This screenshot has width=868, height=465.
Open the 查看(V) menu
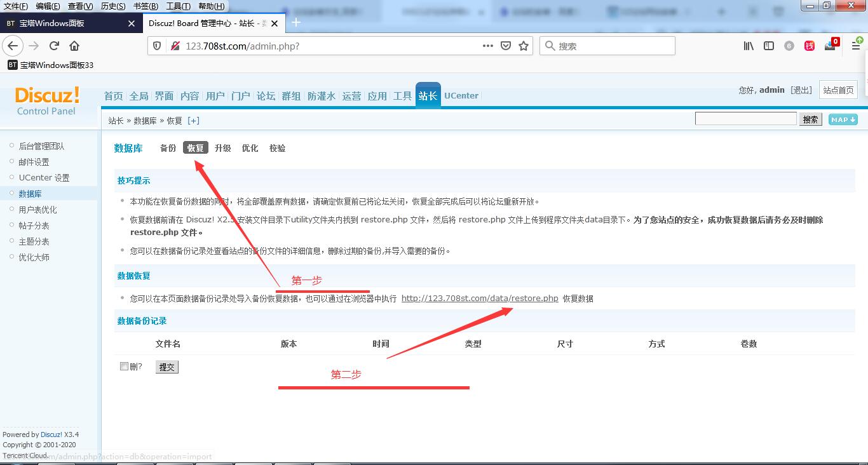pos(80,6)
